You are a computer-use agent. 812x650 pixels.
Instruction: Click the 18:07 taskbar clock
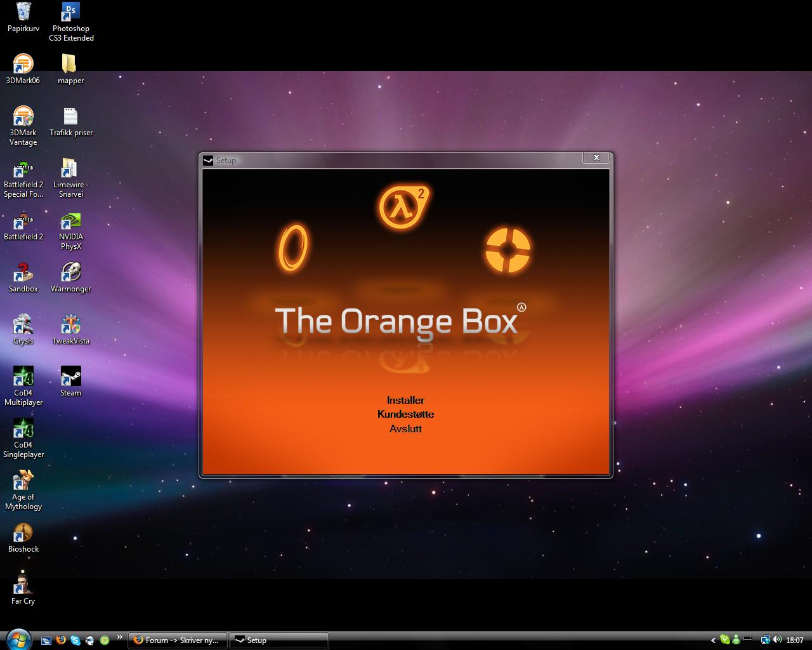coord(794,640)
